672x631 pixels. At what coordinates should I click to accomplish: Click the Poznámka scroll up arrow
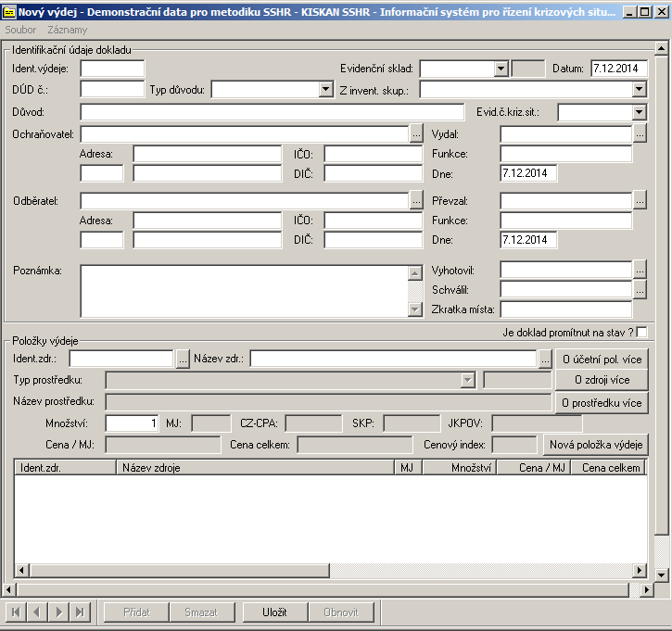pos(415,272)
